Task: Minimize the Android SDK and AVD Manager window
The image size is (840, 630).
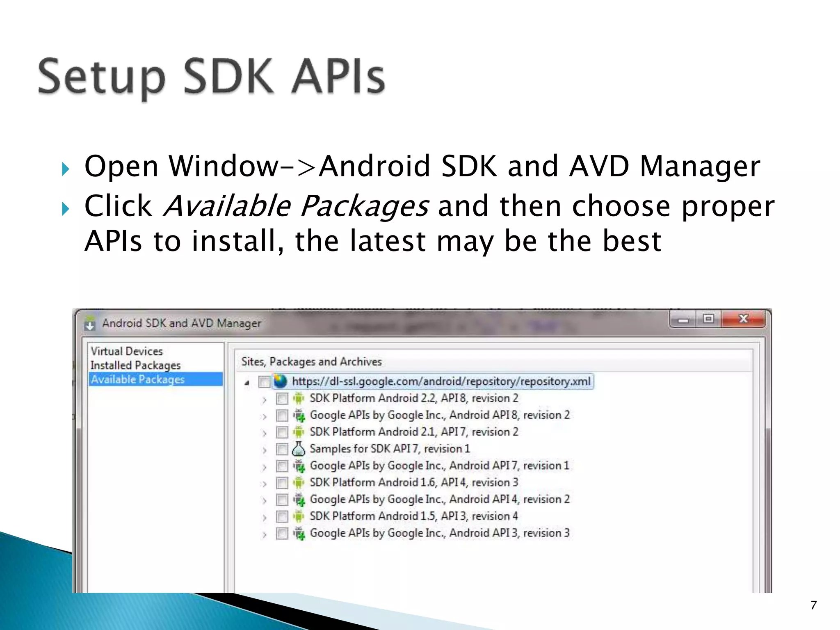Action: (x=683, y=320)
